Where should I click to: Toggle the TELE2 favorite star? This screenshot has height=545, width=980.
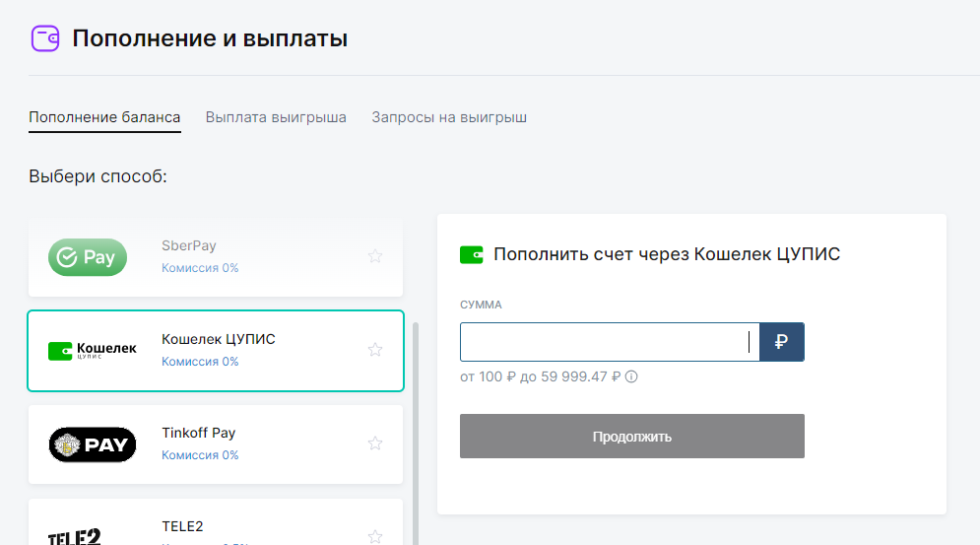pos(375,536)
